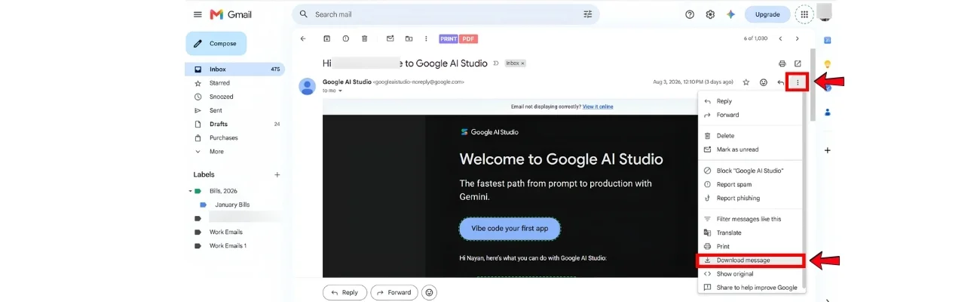
Task: Open the 'View it online' link
Action: (x=598, y=106)
